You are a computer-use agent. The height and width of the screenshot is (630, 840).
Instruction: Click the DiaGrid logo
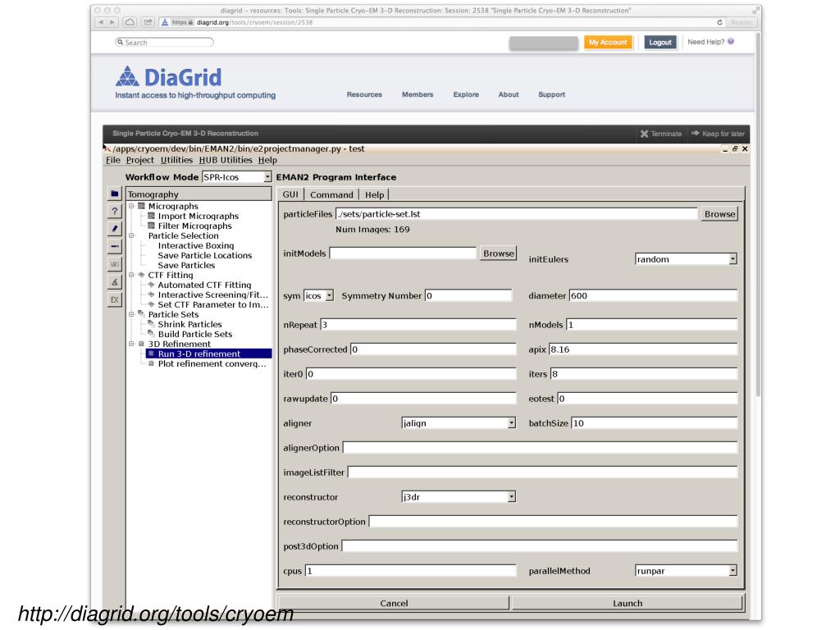coord(168,77)
